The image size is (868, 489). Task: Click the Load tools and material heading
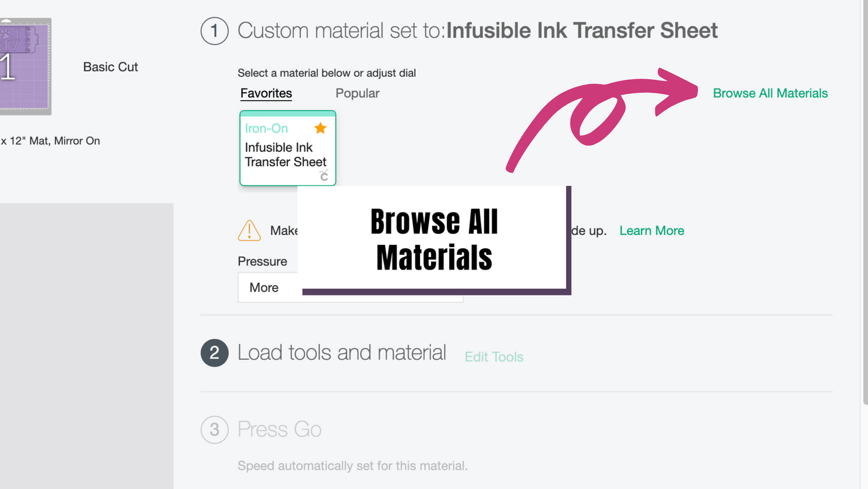coord(342,353)
